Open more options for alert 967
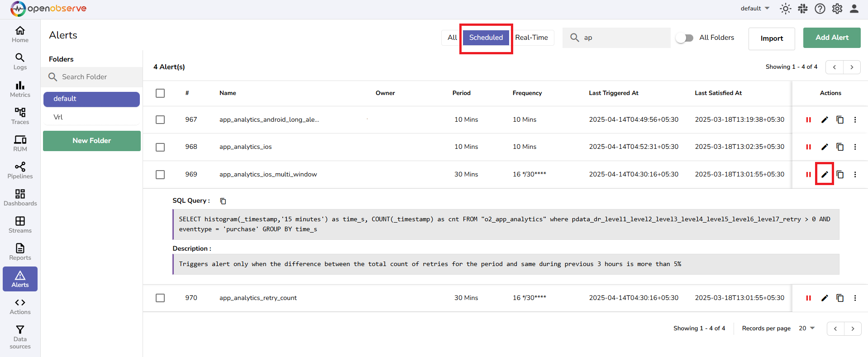 855,120
